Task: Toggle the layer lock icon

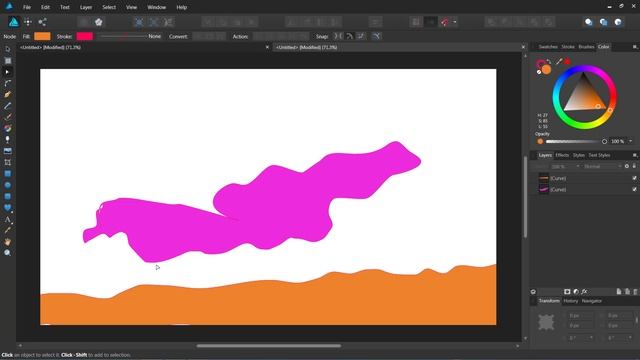Action: [x=634, y=166]
